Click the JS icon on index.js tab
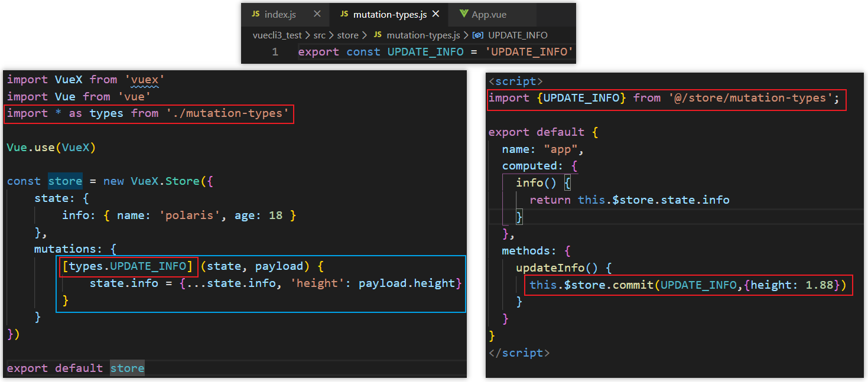This screenshot has width=868, height=382. pyautogui.click(x=255, y=14)
